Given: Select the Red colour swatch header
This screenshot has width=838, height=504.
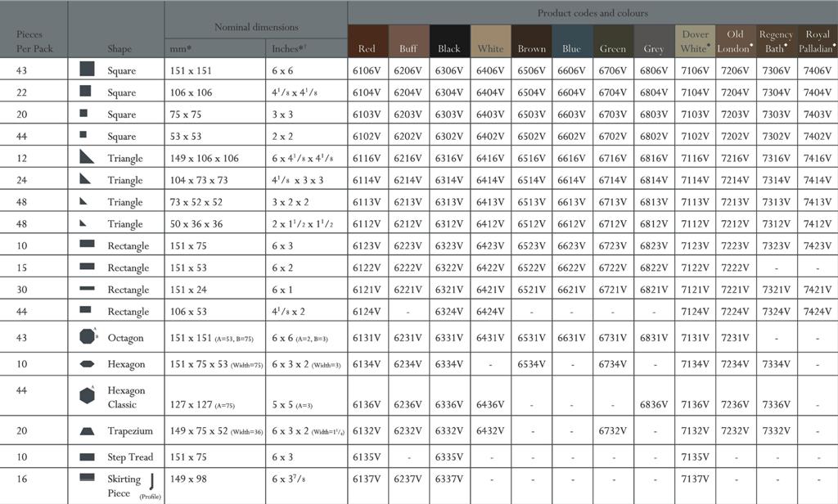Looking at the screenshot, I should point(367,41).
